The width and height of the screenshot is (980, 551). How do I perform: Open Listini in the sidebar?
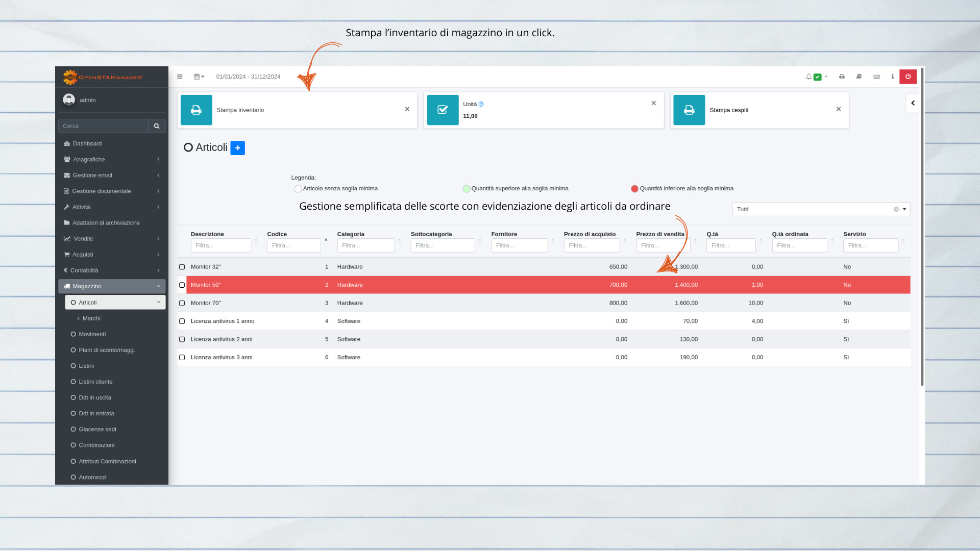pyautogui.click(x=115, y=366)
